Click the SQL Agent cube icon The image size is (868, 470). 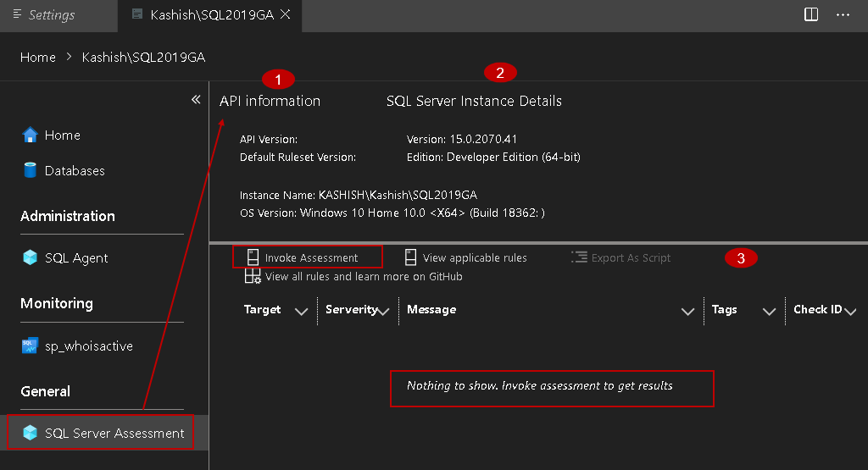31,257
